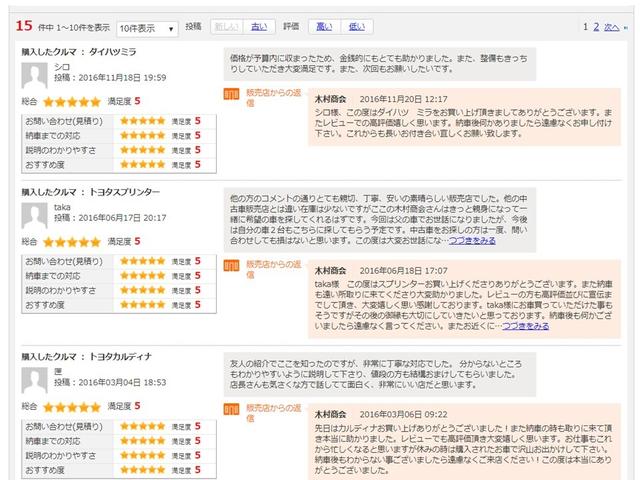Click the avatar of the トヨタカルディナ reviewer
Image resolution: width=640 pixels, height=480 pixels.
[34, 380]
